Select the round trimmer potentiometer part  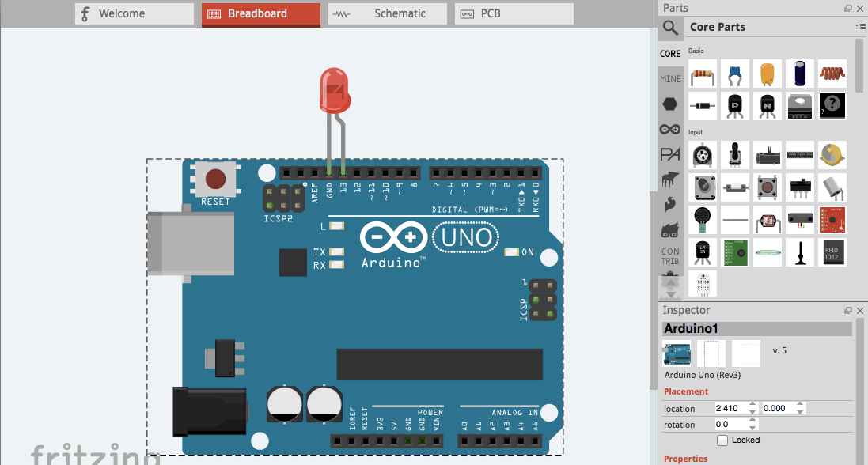pos(703,155)
